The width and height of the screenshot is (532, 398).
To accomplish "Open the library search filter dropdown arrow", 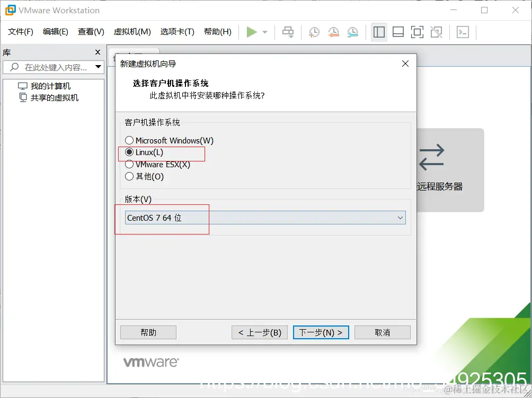I will (99, 67).
